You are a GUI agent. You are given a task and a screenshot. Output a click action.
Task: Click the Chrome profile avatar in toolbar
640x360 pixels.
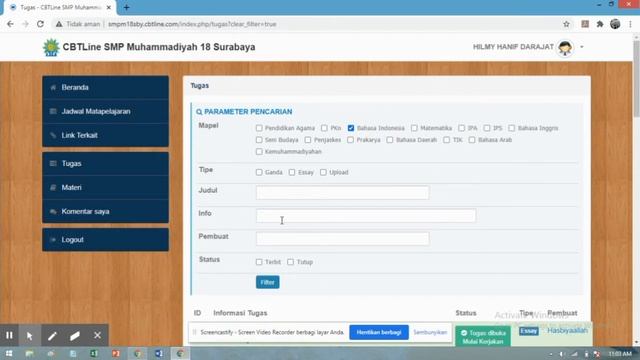[x=615, y=24]
